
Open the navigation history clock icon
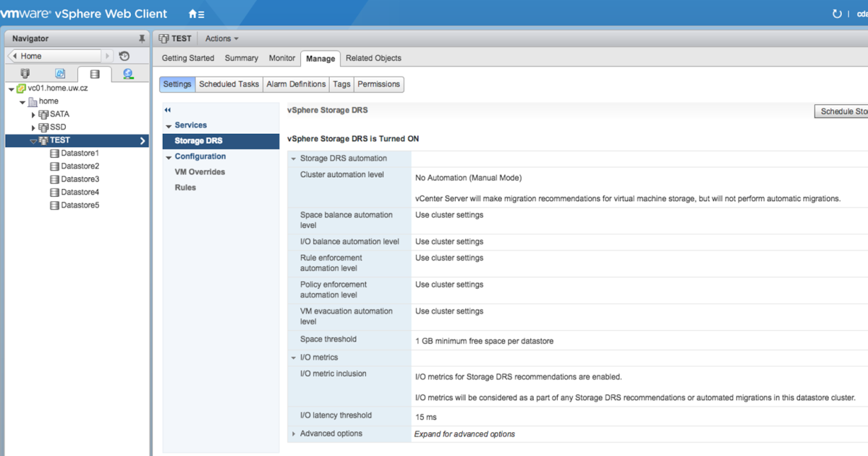[124, 56]
